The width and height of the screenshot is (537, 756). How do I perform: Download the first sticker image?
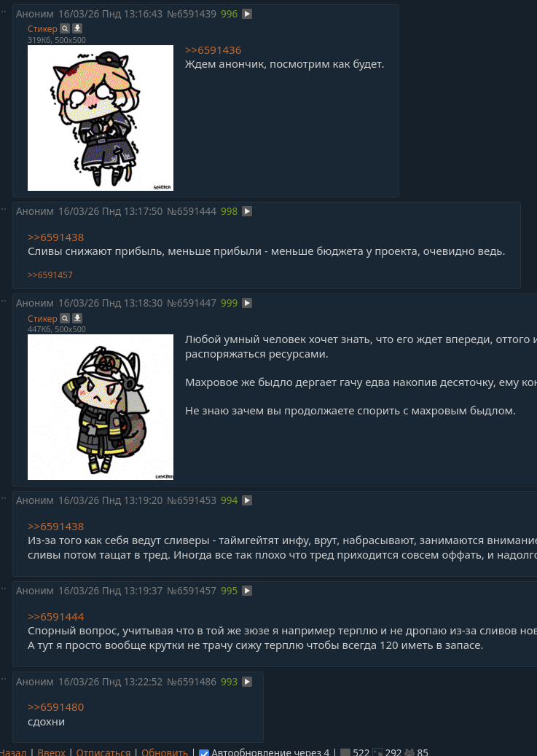(x=77, y=28)
